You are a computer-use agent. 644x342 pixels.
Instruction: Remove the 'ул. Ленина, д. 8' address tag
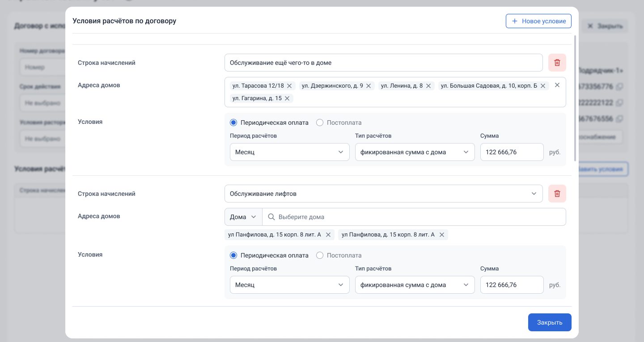tap(428, 86)
